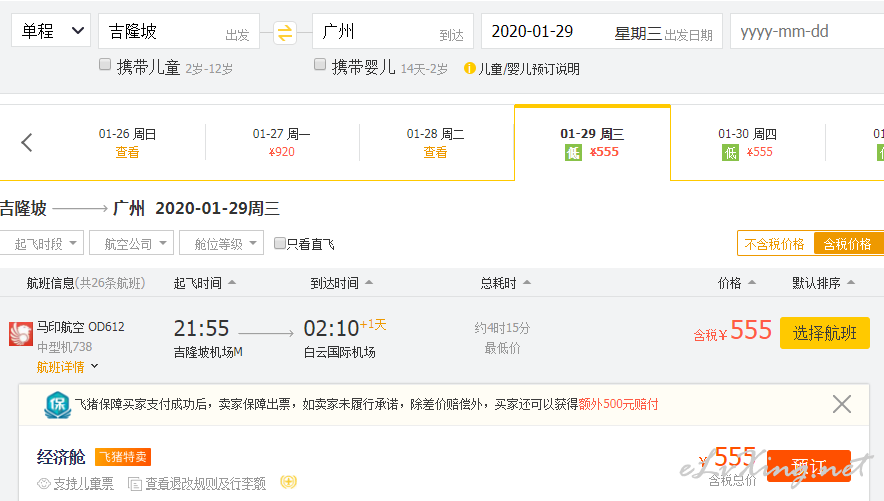The height and width of the screenshot is (501, 884).
Task: Check the 携带儿童 checkbox
Action: [x=105, y=64]
